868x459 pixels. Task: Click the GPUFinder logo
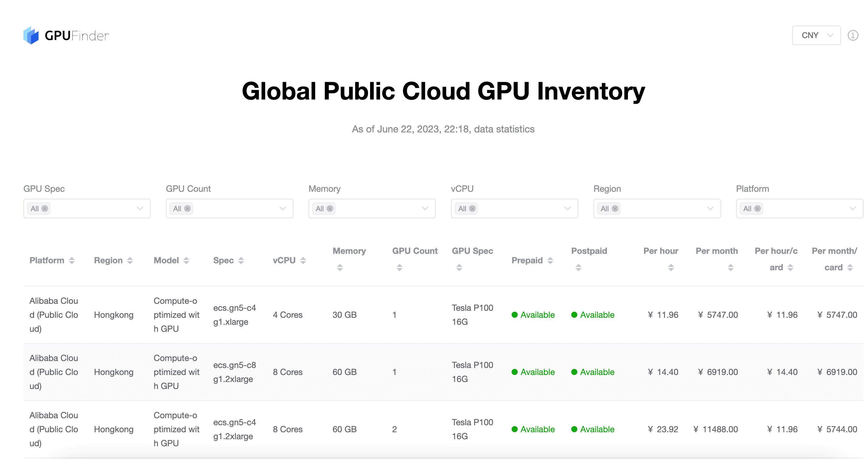tap(66, 35)
